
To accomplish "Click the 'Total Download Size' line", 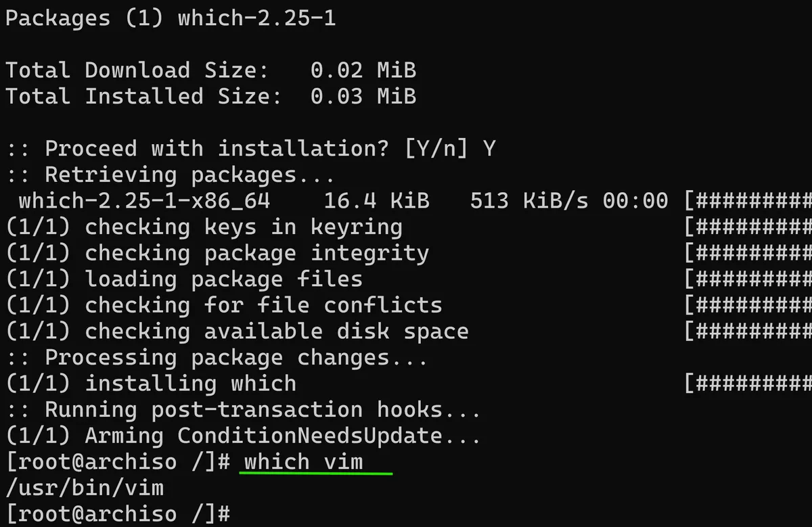I will point(210,70).
